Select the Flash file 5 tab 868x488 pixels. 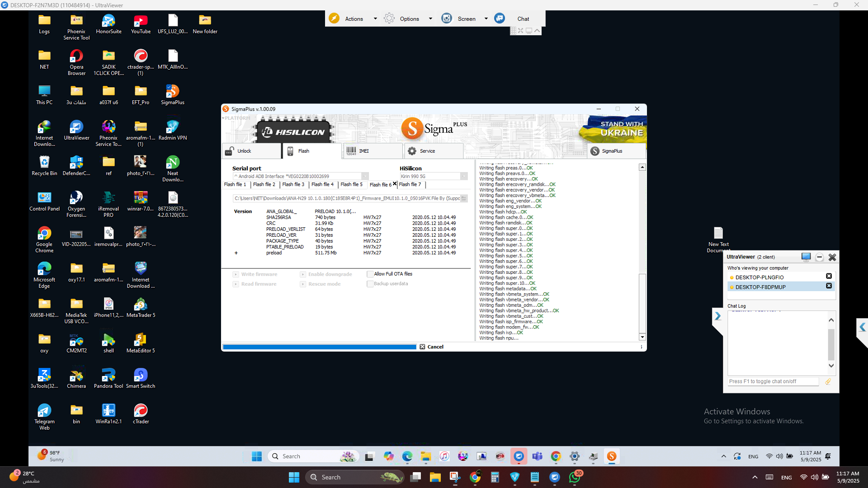pos(351,184)
